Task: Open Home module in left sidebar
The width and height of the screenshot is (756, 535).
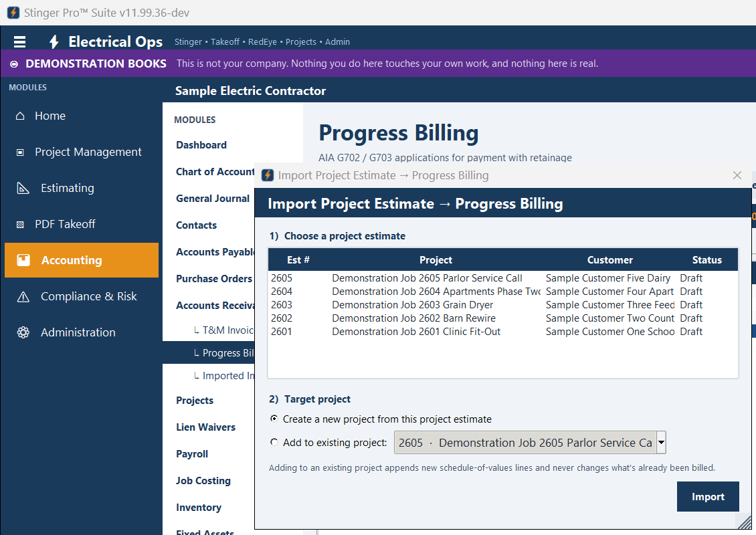Action: (82, 116)
